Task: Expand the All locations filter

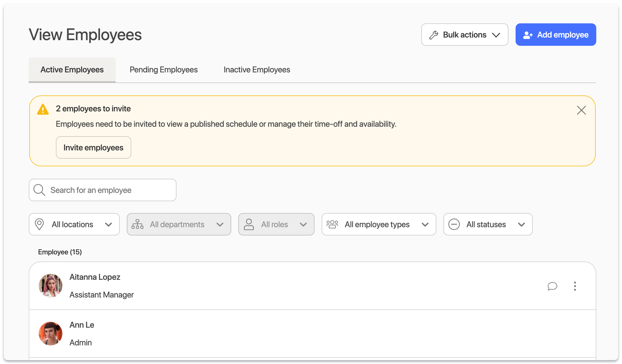Action: coord(74,224)
